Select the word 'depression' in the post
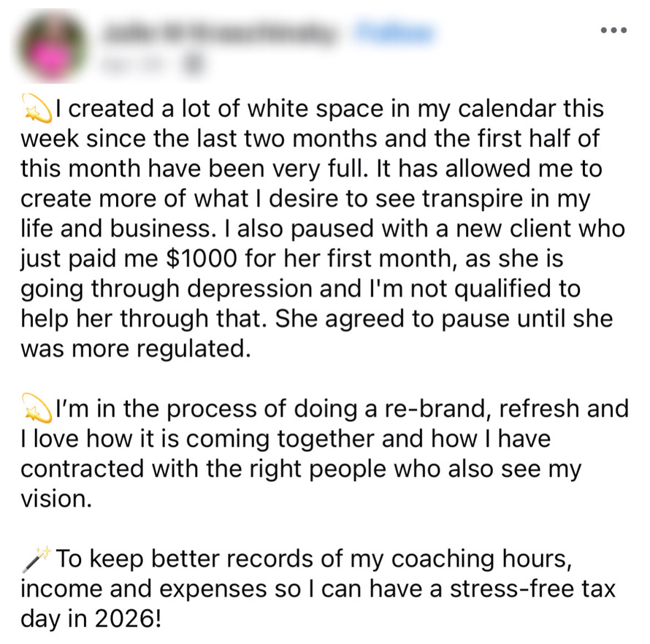Image resolution: width=650 pixels, height=644 pixels. [x=249, y=289]
